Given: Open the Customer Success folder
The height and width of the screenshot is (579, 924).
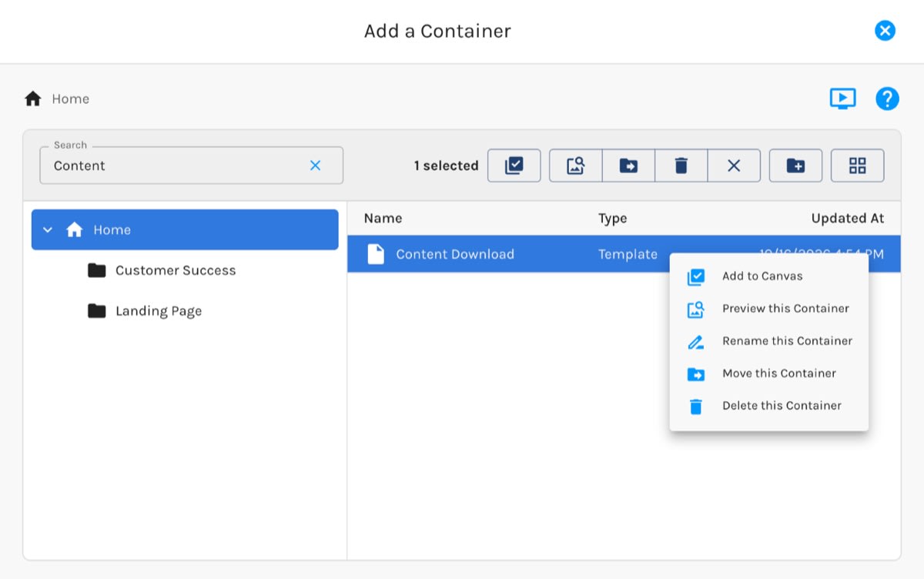Looking at the screenshot, I should [176, 270].
